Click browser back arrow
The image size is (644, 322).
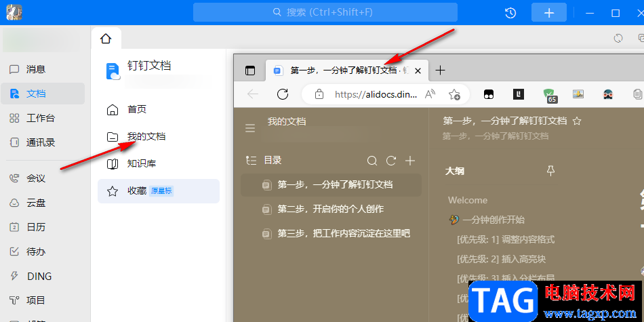tap(253, 94)
